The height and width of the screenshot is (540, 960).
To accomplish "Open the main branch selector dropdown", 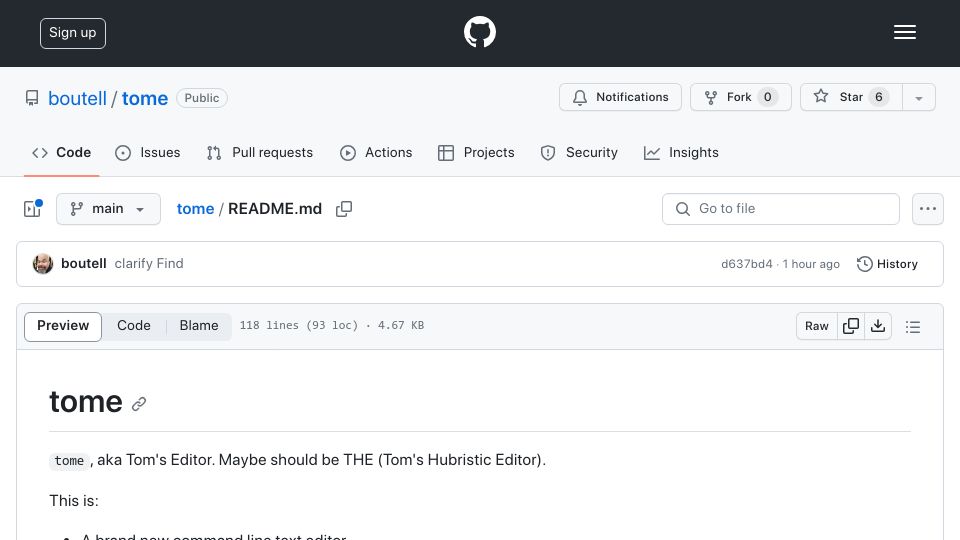I will point(108,209).
